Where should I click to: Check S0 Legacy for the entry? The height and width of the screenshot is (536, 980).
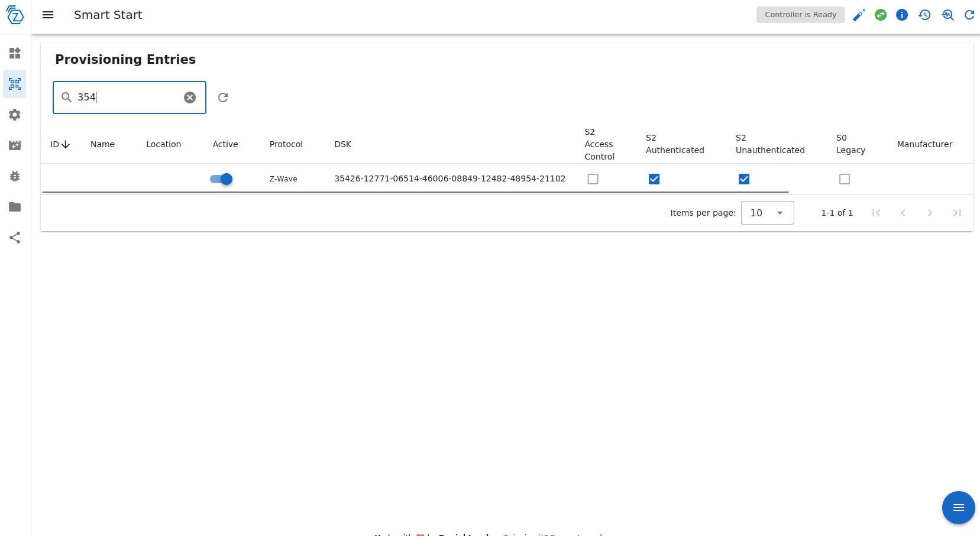click(845, 179)
